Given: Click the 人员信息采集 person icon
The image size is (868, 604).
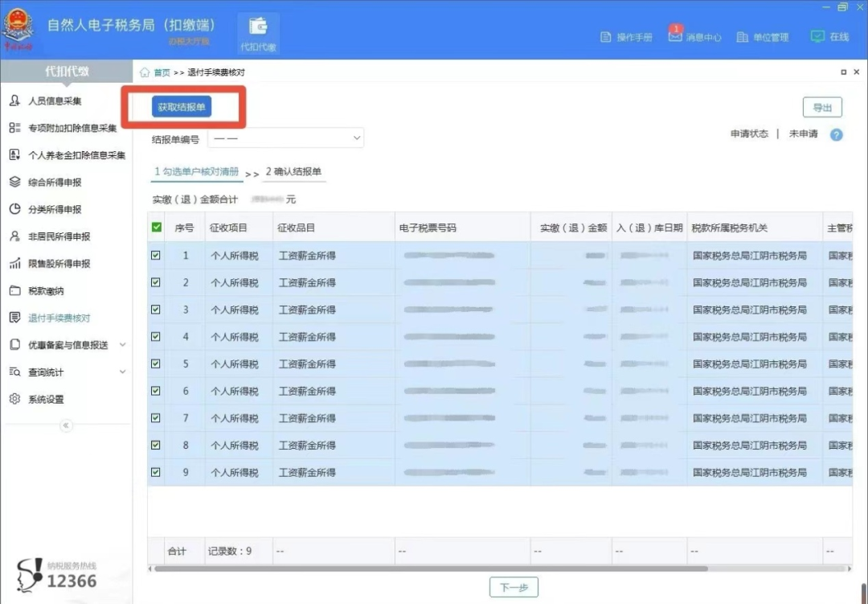Looking at the screenshot, I should pos(15,101).
